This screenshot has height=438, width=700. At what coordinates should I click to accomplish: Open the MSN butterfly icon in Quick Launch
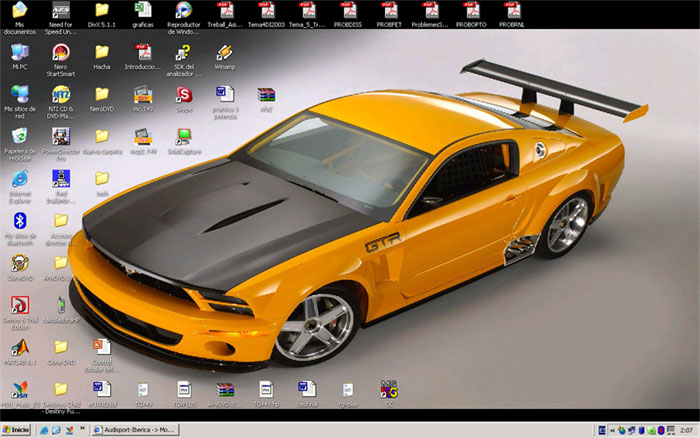point(69,430)
